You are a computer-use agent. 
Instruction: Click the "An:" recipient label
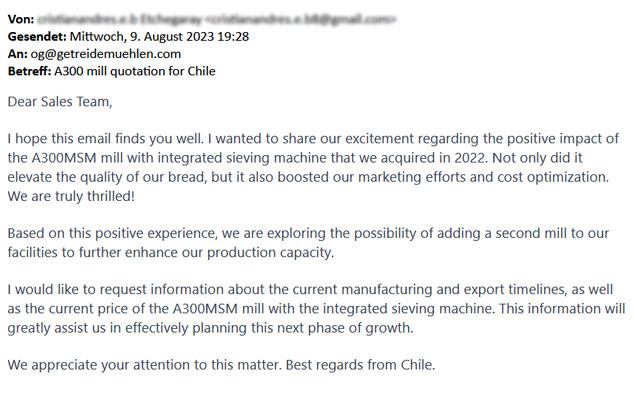[x=17, y=54]
